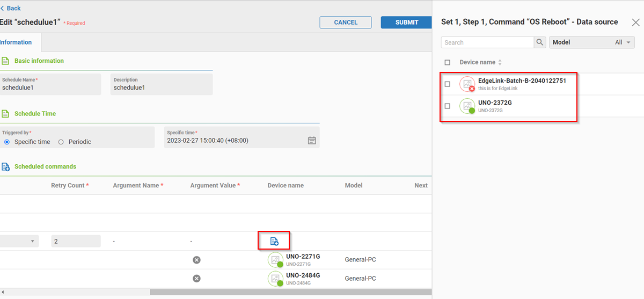
Task: Open the Model filter dropdown
Action: (x=591, y=42)
